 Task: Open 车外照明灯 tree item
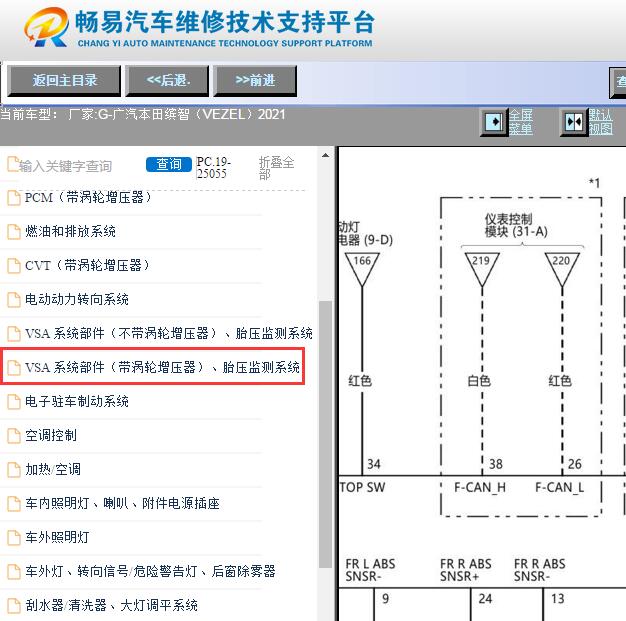click(x=57, y=537)
